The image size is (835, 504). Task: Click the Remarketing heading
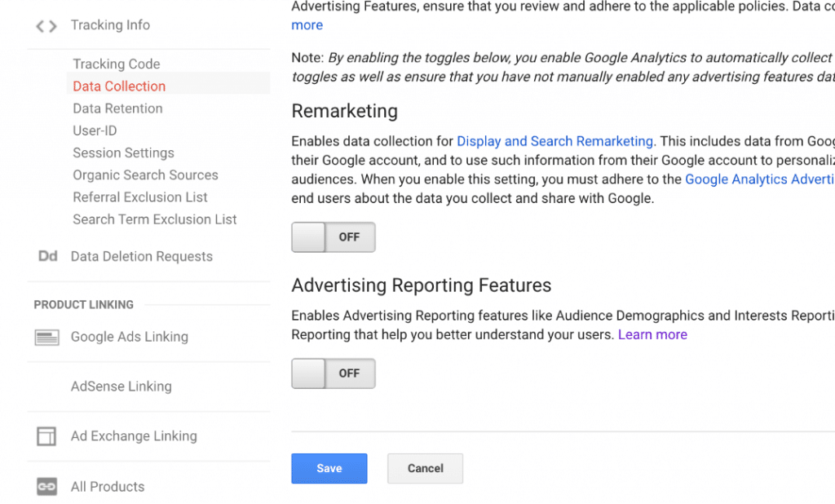(x=345, y=111)
